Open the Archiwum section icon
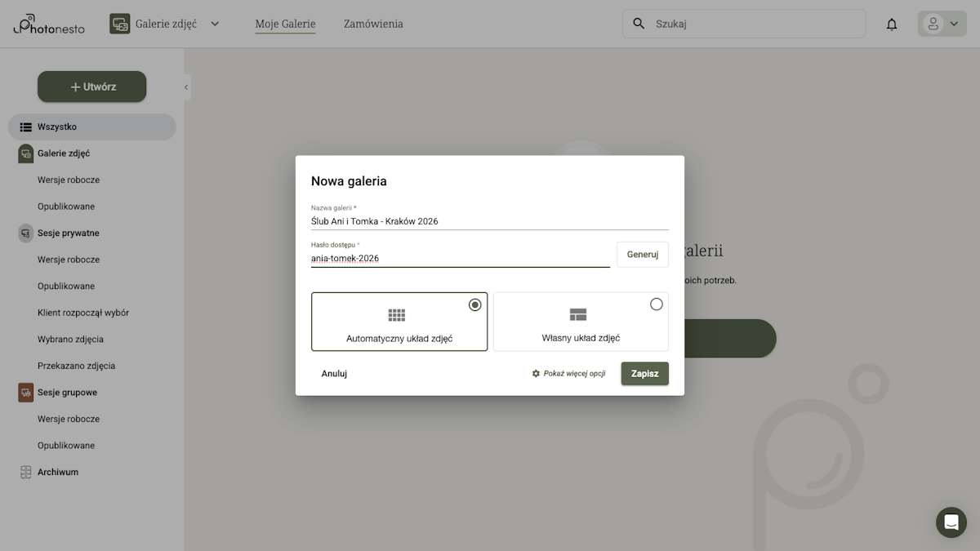Viewport: 980px width, 551px height. (25, 473)
